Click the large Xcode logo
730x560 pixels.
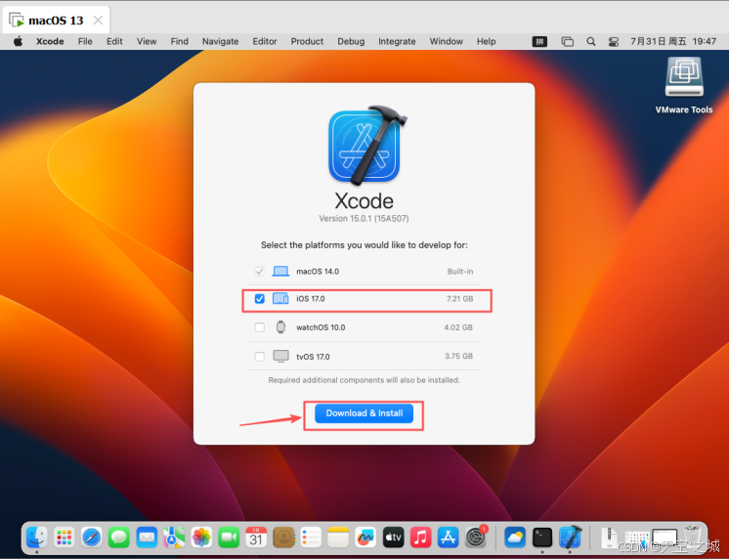[365, 146]
